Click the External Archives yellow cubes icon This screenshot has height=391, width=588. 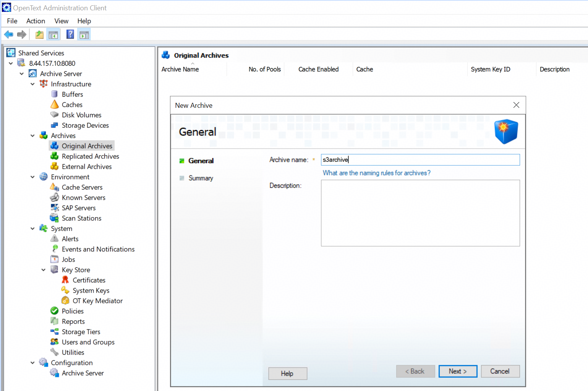[55, 166]
